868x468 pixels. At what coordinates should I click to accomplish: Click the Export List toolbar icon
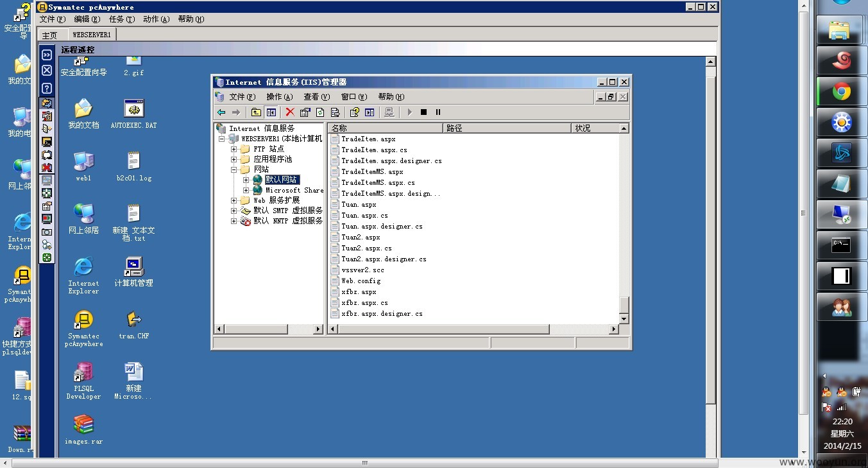pyautogui.click(x=334, y=112)
